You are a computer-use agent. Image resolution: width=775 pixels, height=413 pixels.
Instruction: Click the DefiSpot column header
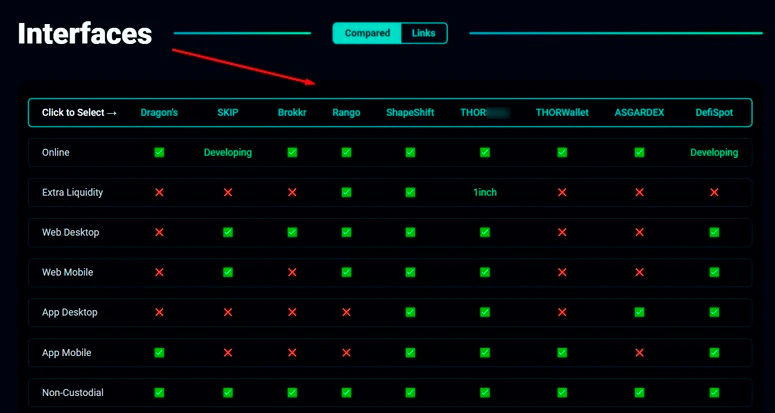click(x=714, y=113)
